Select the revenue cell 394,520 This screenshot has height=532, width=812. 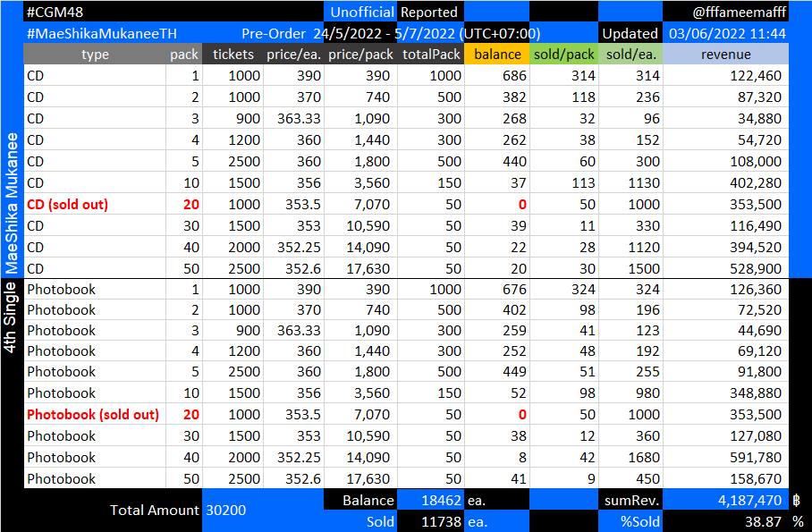point(725,247)
